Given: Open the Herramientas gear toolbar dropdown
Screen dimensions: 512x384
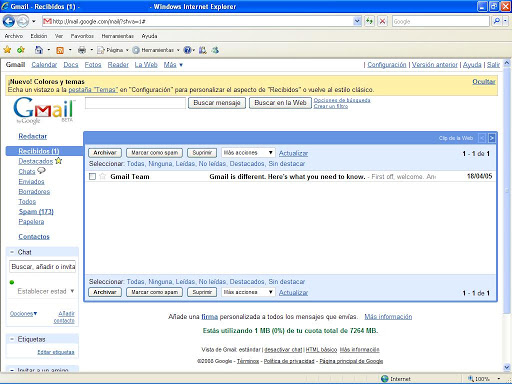Looking at the screenshot, I should click(x=156, y=50).
